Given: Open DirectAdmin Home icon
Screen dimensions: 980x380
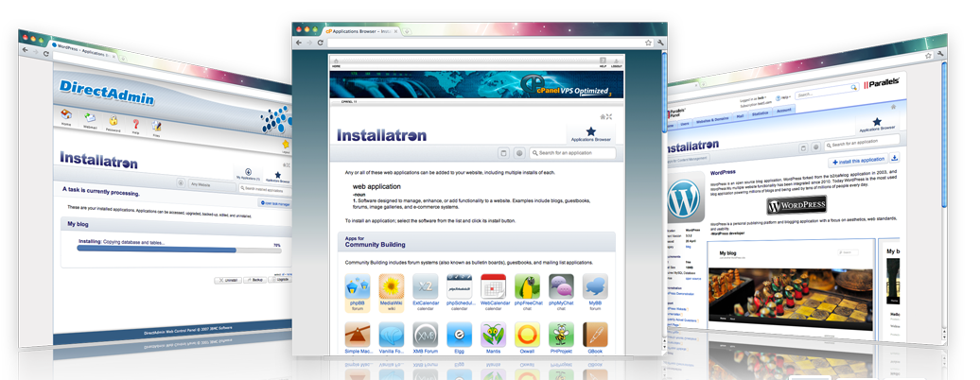Looking at the screenshot, I should pyautogui.click(x=66, y=119).
